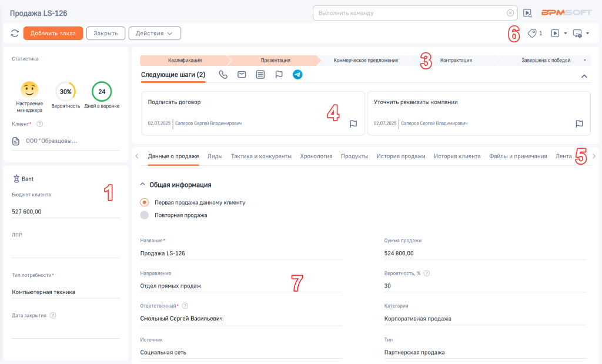
Task: Click the flag icon next to Telegram
Action: coord(279,75)
